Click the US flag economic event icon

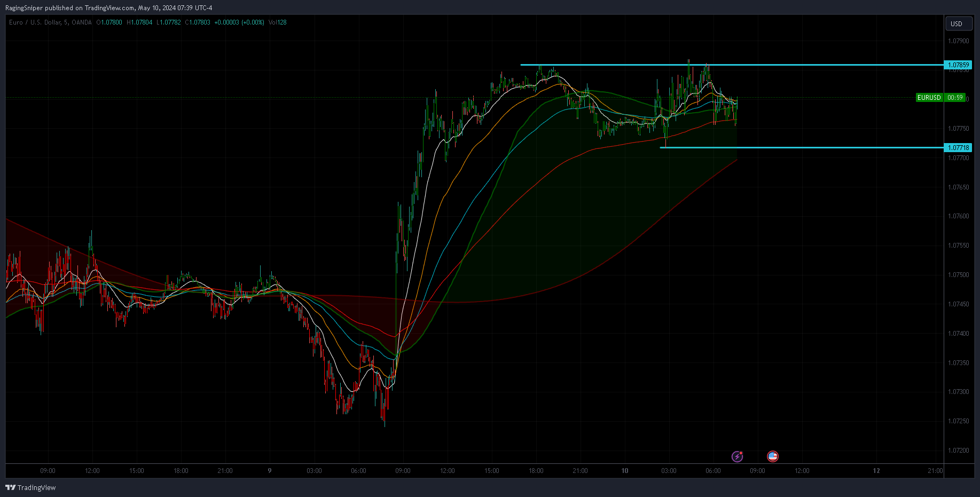(772, 456)
